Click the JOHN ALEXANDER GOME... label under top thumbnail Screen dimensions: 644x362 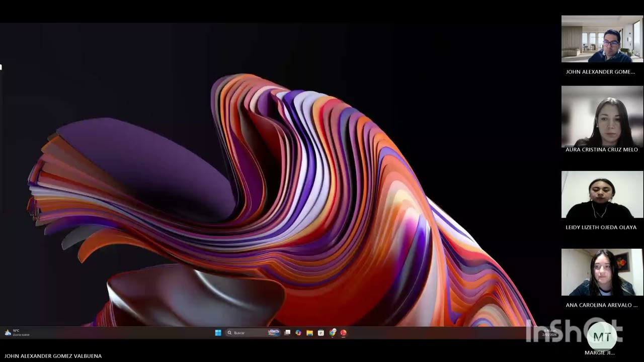600,72
